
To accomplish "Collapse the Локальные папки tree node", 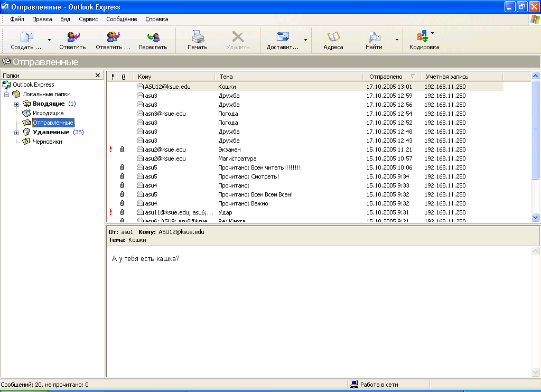I will pyautogui.click(x=6, y=95).
